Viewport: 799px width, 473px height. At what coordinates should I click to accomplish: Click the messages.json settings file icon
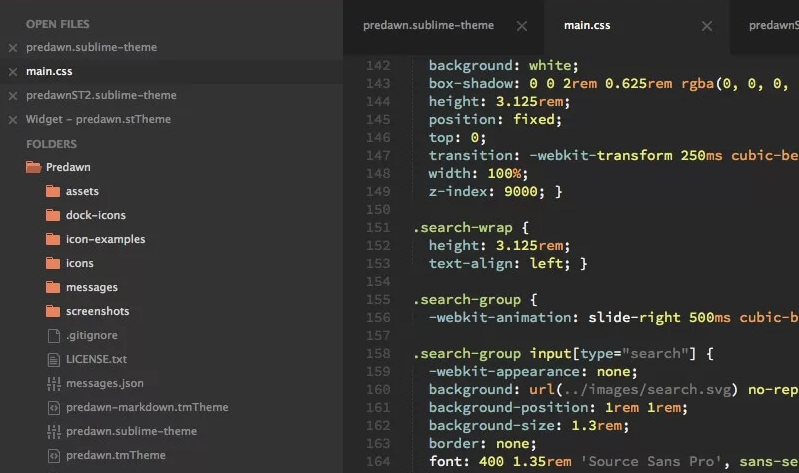54,383
